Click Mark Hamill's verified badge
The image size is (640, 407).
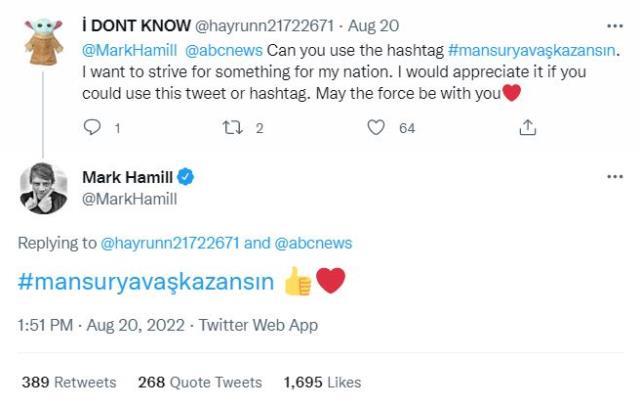[x=187, y=178]
